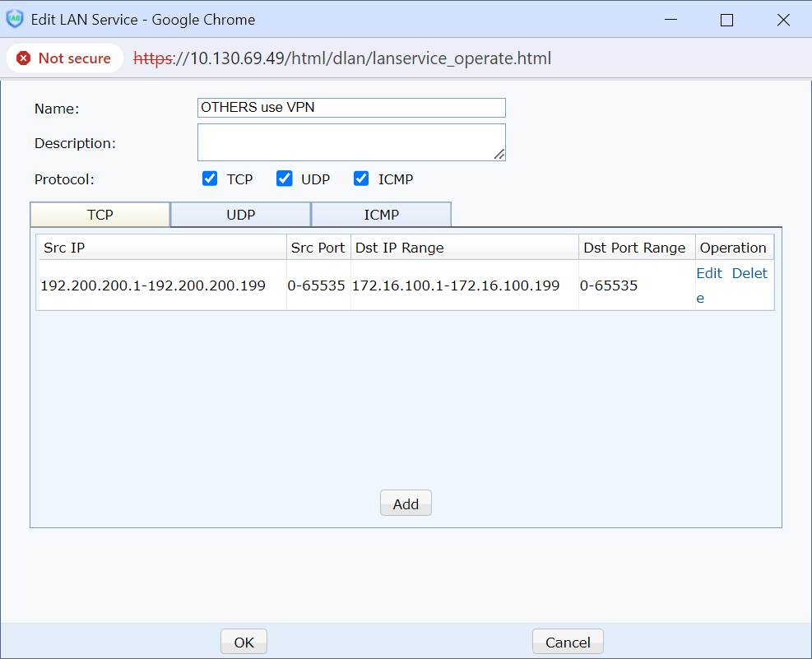Open the ICMP tab
Viewport: 812px width, 659px height.
tap(381, 215)
